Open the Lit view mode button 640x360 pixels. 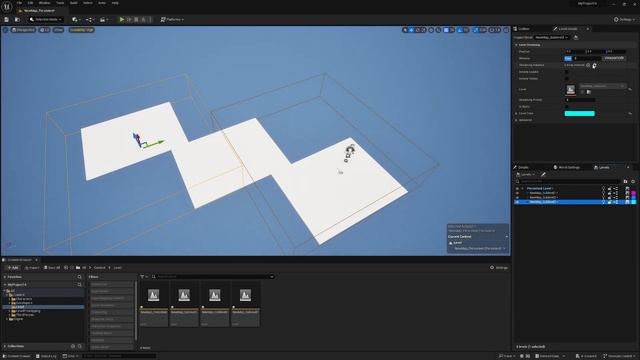(x=44, y=30)
